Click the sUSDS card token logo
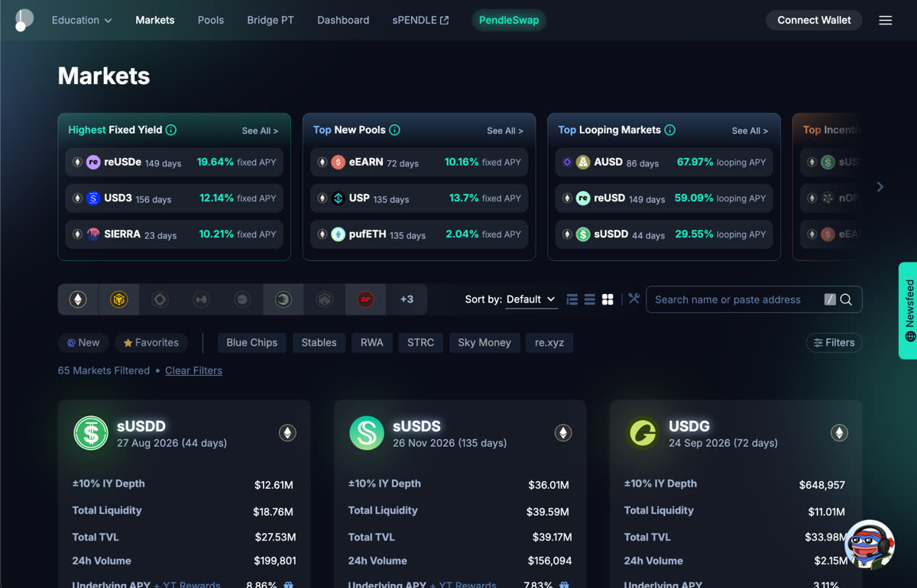This screenshot has width=917, height=588. (x=367, y=433)
